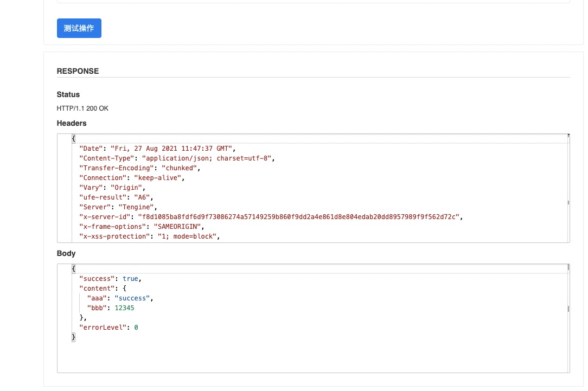This screenshot has width=588, height=391.
Task: Click the 12345 value of bbb
Action: (x=125, y=308)
